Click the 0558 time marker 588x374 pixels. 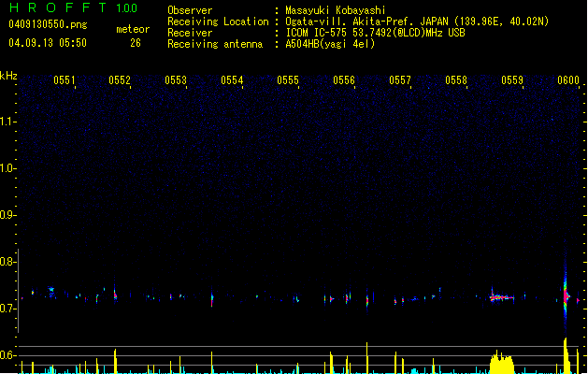coord(456,80)
